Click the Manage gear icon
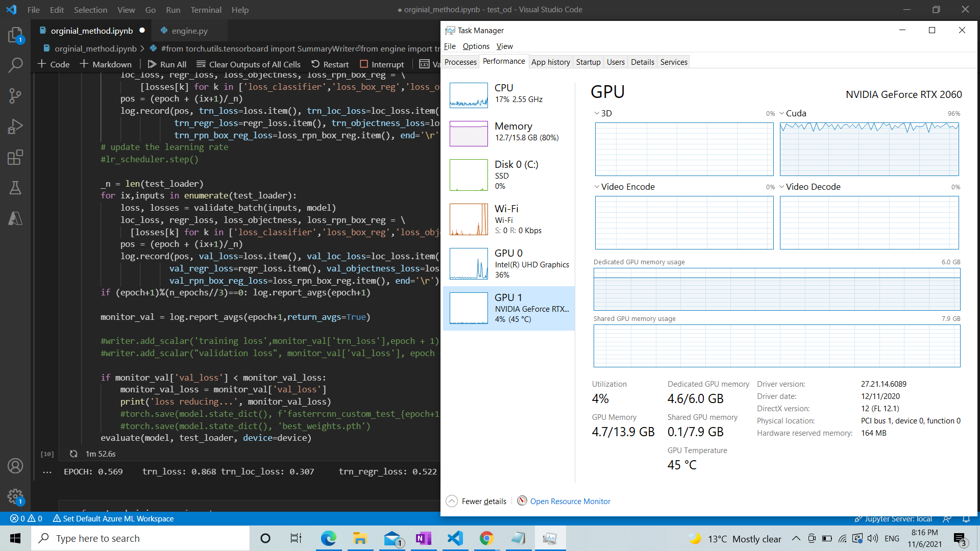Viewport: 980px width, 551px height. [15, 496]
